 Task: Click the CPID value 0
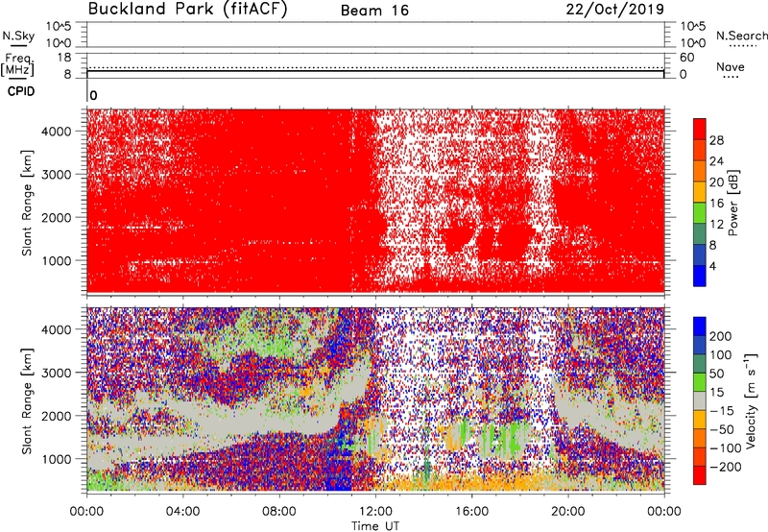click(93, 96)
